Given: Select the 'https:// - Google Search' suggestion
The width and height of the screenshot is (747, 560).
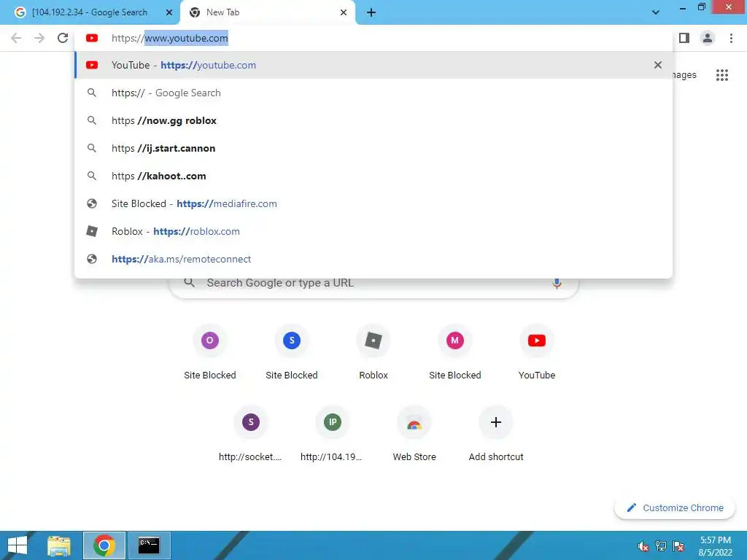Looking at the screenshot, I should tap(373, 93).
